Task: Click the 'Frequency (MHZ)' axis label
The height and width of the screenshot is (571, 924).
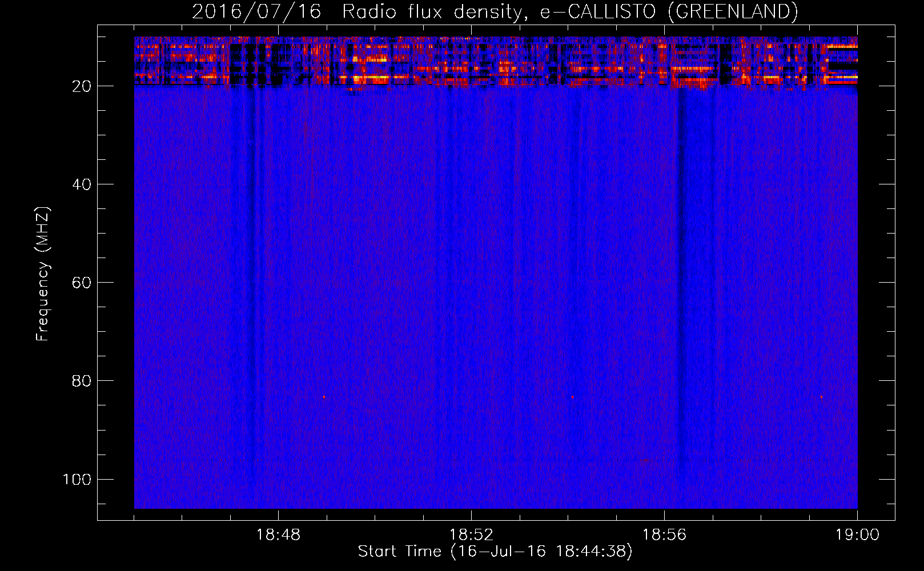Action: point(42,274)
